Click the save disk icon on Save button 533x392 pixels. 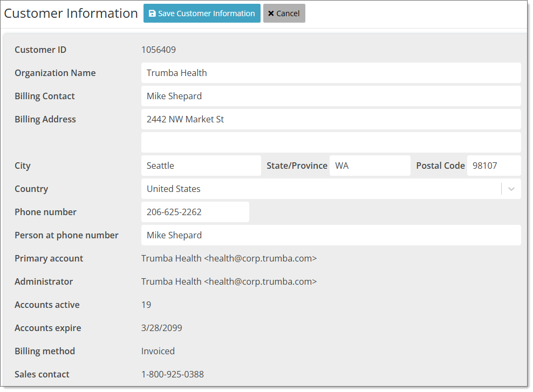pos(152,13)
